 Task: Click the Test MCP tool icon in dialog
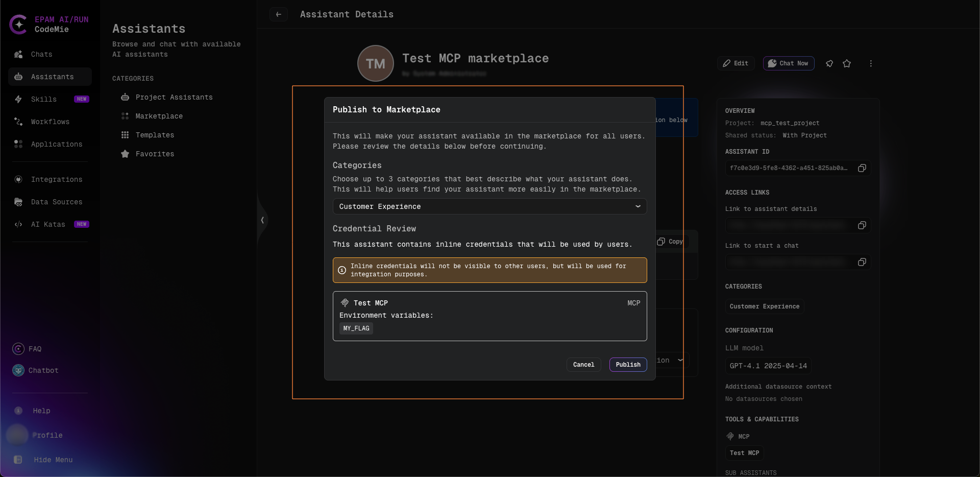pos(345,303)
